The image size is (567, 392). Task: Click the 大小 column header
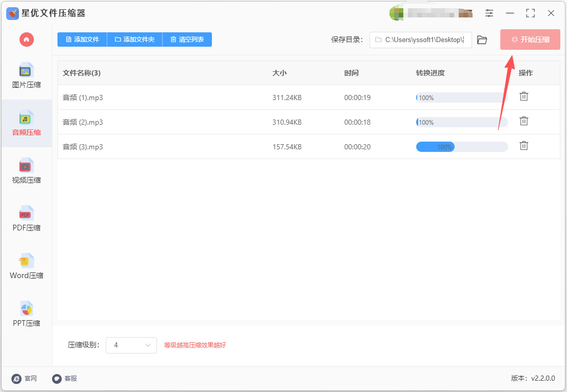[x=279, y=73]
